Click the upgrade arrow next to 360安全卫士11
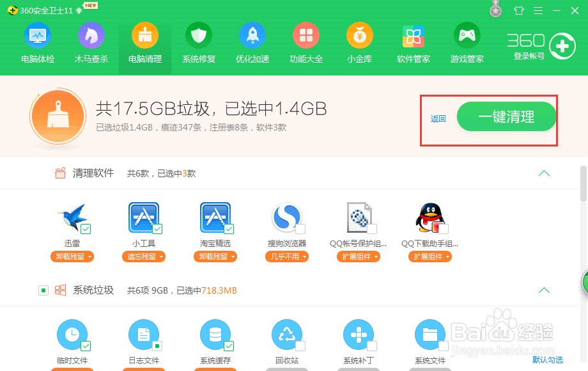 pyautogui.click(x=79, y=10)
